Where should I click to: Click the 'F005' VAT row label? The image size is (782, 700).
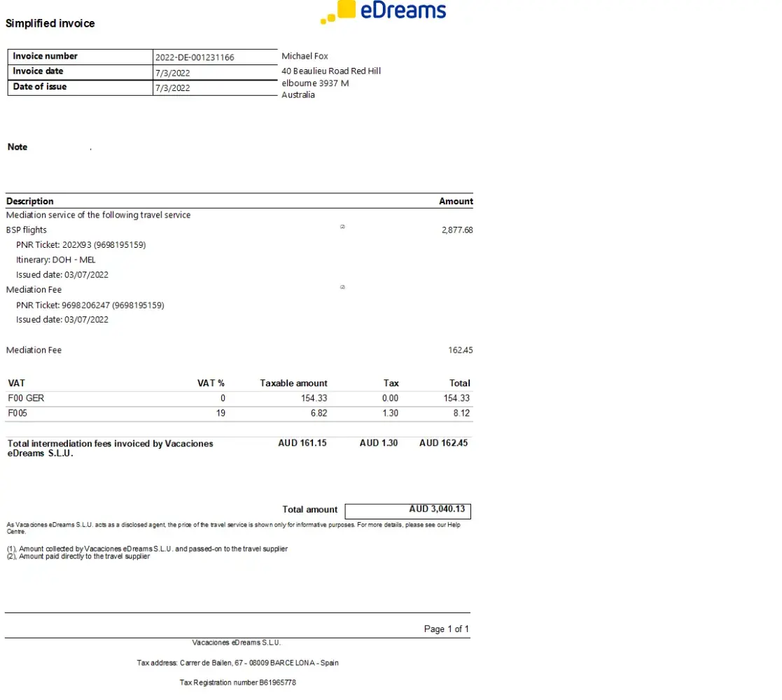[x=18, y=413]
